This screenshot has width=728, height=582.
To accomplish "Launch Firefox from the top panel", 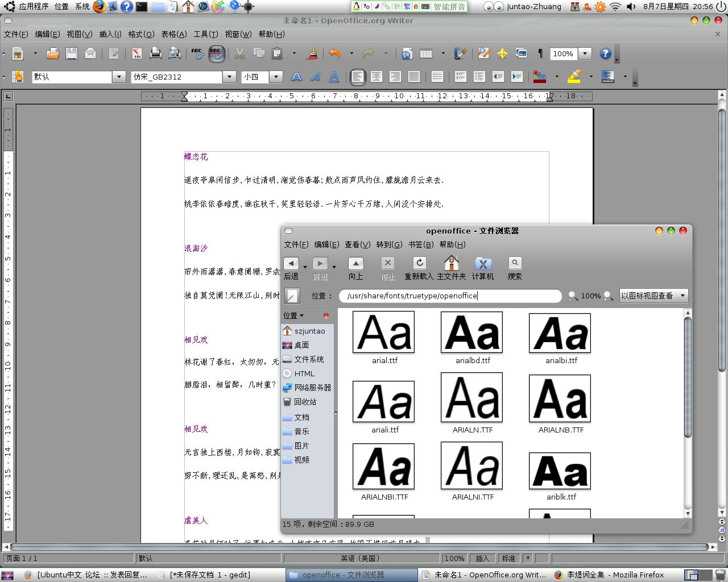I will [100, 6].
